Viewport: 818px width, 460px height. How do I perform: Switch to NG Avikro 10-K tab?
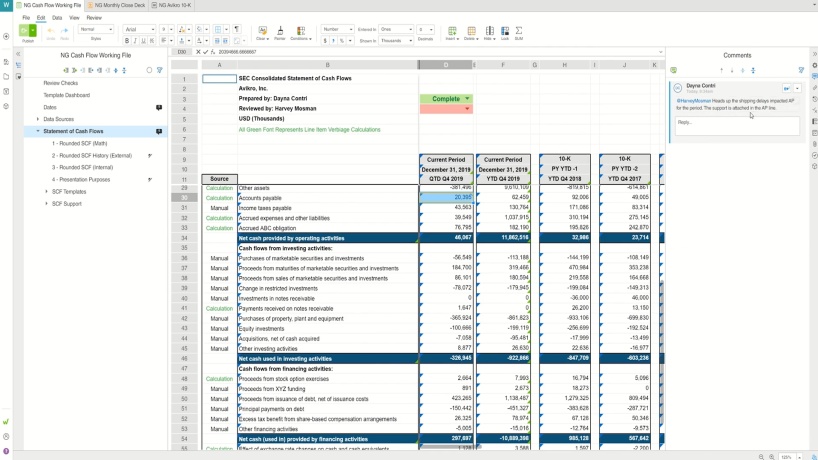pos(172,5)
